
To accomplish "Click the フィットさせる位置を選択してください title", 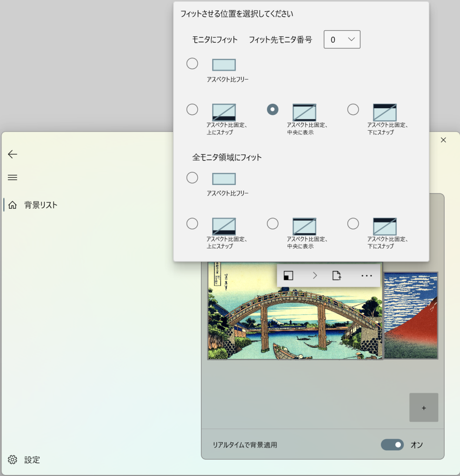I will click(x=237, y=13).
